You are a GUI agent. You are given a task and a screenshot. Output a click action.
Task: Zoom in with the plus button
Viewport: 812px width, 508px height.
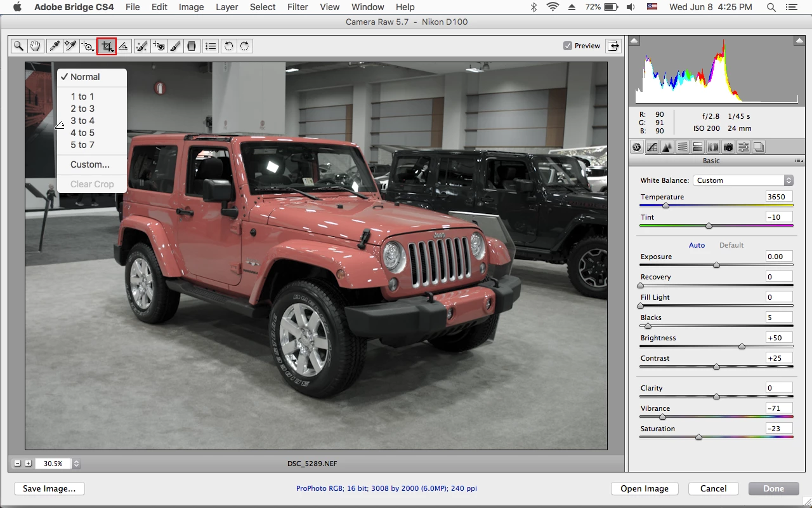[29, 464]
